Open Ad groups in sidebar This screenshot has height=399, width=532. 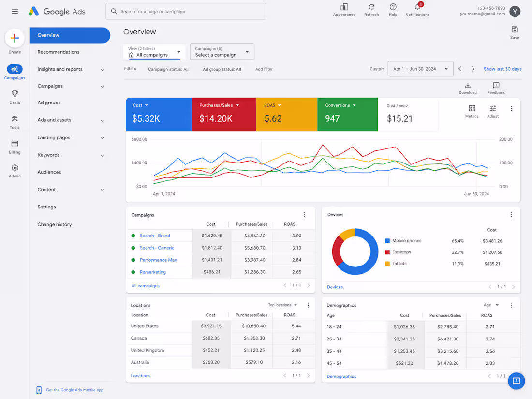pos(49,103)
